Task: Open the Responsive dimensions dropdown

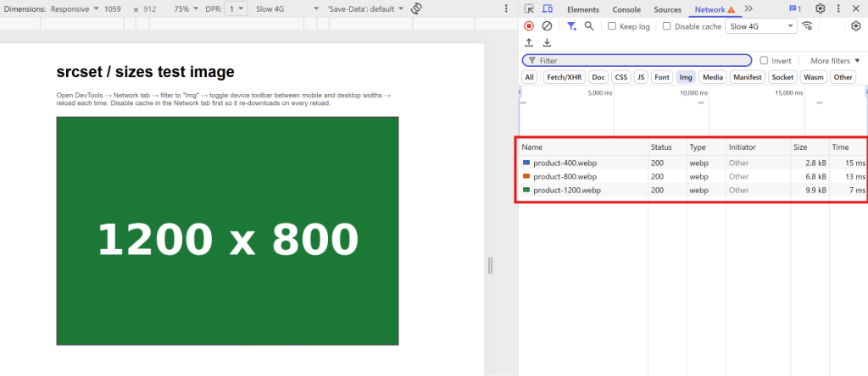Action: (x=75, y=8)
